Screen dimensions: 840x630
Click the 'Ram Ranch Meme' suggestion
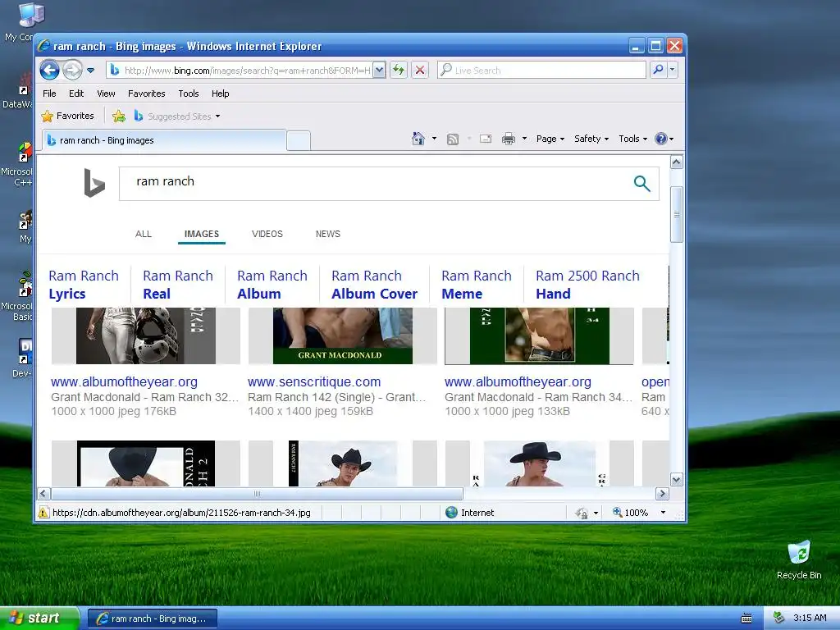tap(477, 285)
